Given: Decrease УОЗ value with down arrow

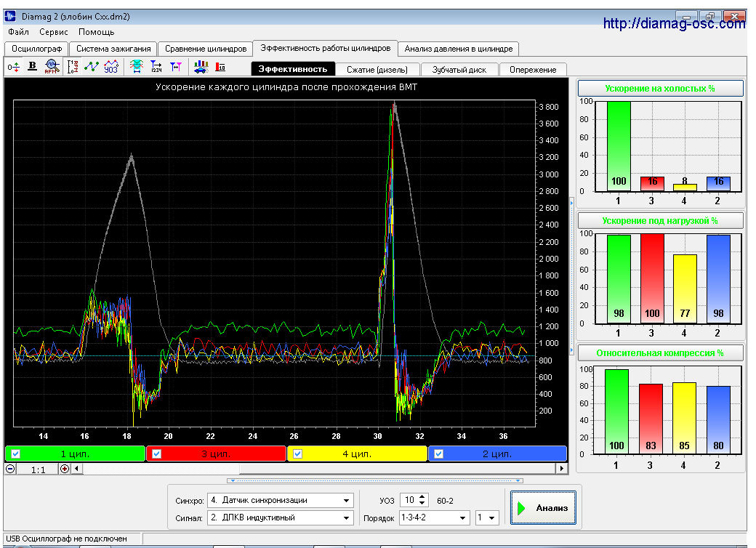Looking at the screenshot, I should pos(422,503).
